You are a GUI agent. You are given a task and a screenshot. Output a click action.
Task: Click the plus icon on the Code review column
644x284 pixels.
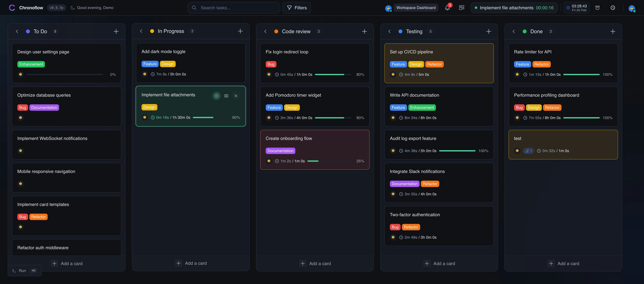tap(365, 31)
